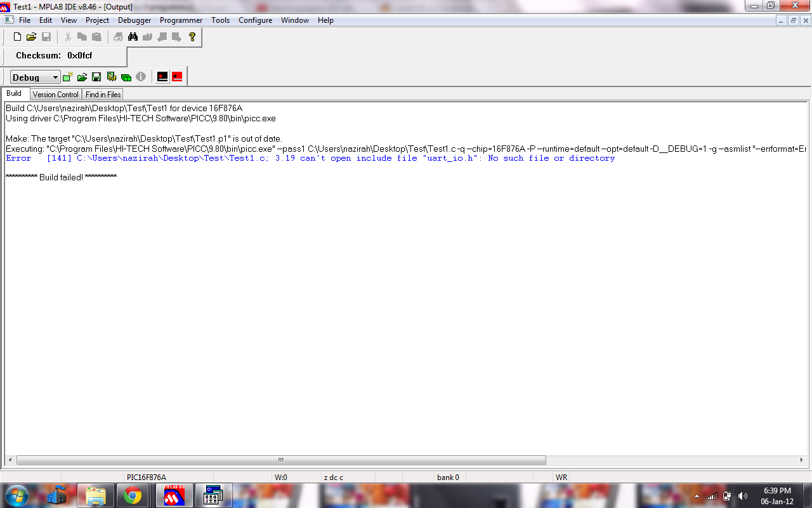
Task: Click the 'z dc c' status flags
Action: [x=334, y=478]
